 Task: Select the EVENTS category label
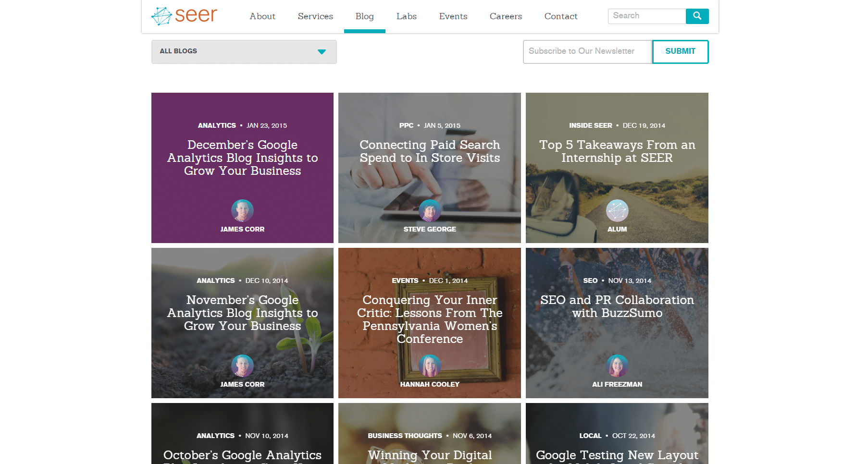[x=405, y=281]
